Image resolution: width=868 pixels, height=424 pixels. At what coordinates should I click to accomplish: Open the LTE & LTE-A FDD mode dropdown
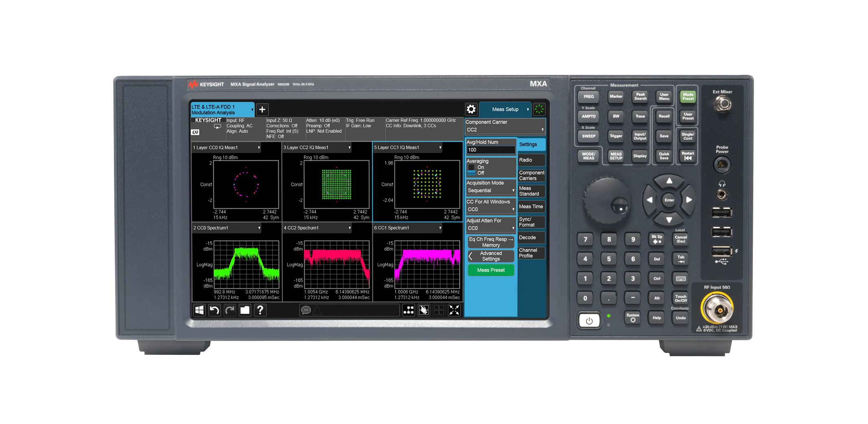223,109
